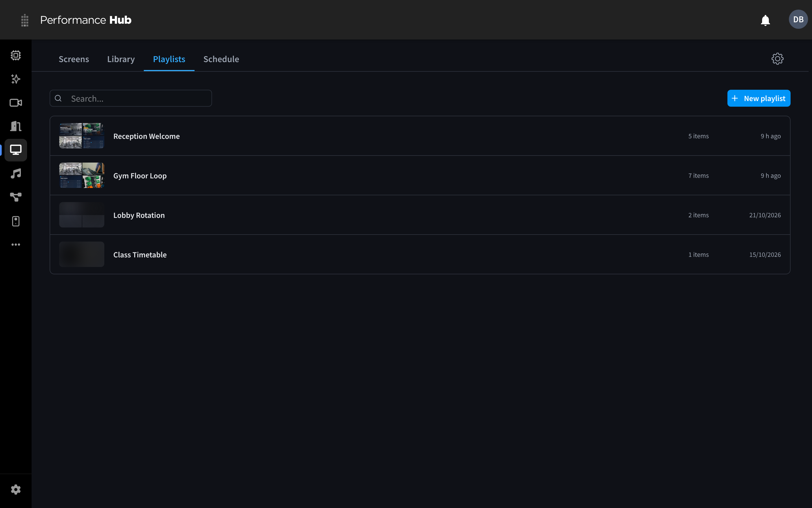Show more sidebar items (three dots)
Viewport: 812px width, 508px height.
click(16, 245)
